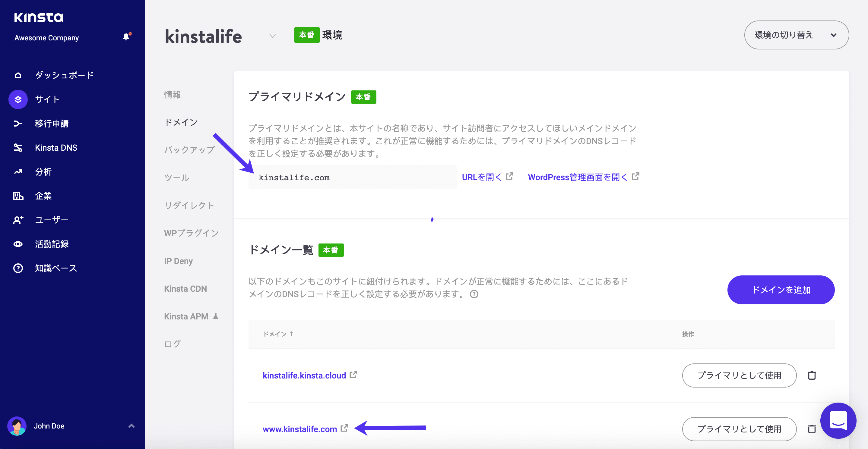This screenshot has width=868, height=449.
Task: Click the activity log eye icon
Action: [x=18, y=244]
